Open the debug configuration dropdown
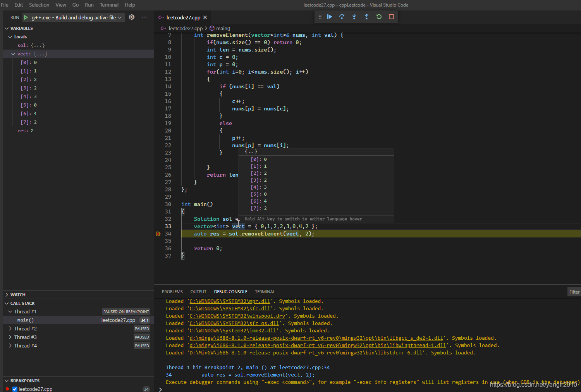This screenshot has height=392, width=581. (x=120, y=17)
